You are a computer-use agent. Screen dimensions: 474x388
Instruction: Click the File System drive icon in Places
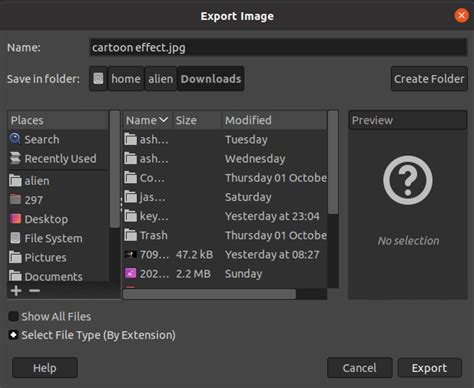[15, 238]
